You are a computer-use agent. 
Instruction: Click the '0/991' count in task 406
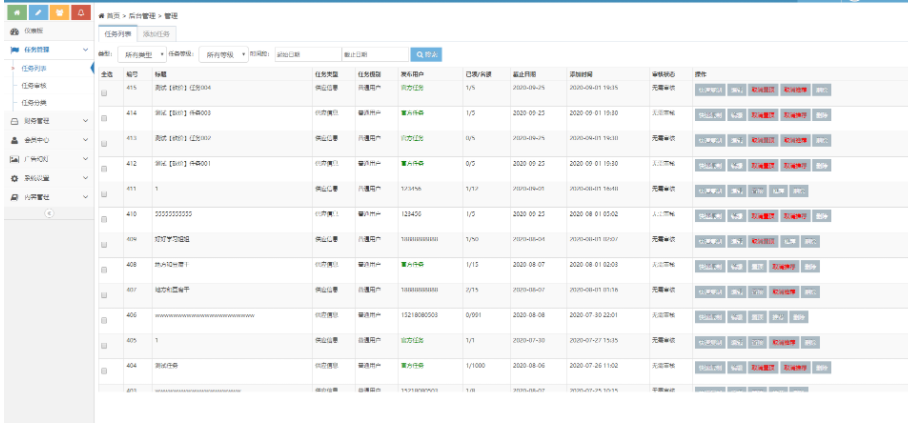474,316
